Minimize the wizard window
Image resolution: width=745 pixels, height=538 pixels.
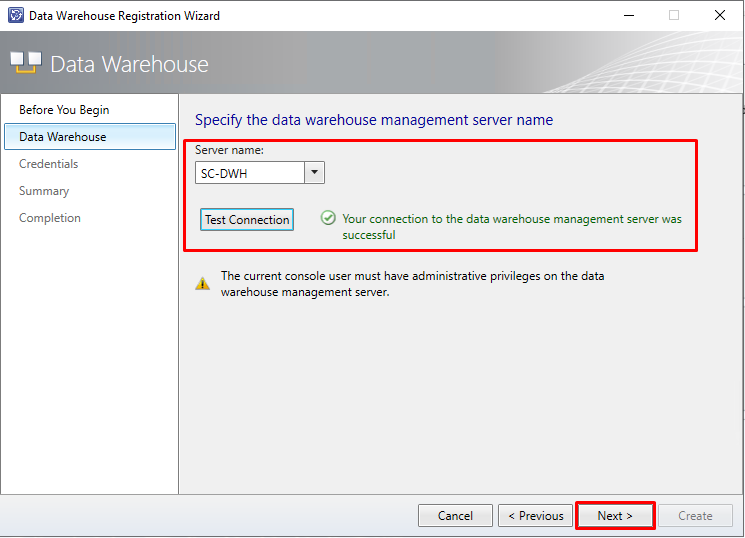(629, 15)
